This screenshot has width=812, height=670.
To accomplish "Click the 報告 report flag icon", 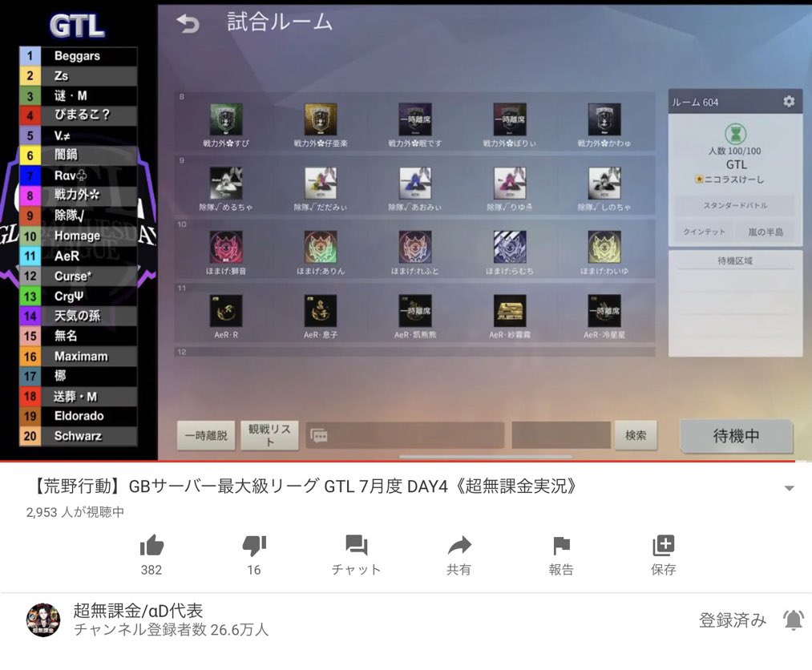I will (x=560, y=548).
